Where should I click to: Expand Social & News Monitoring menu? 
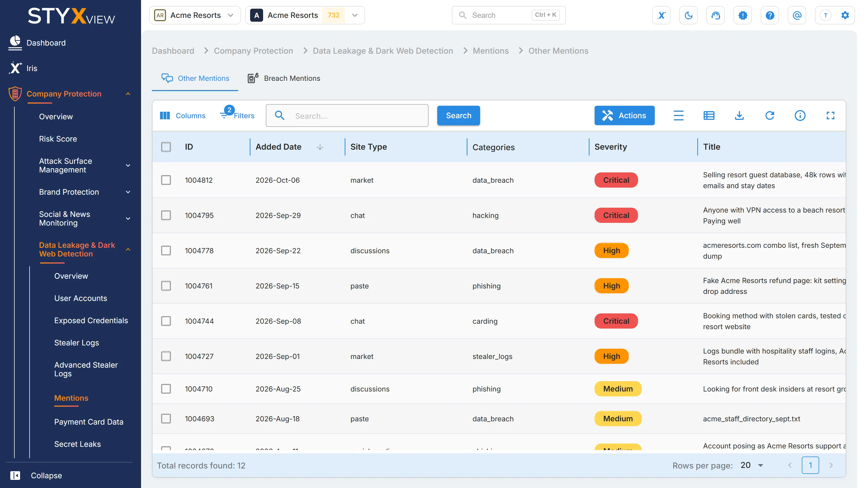[85, 219]
